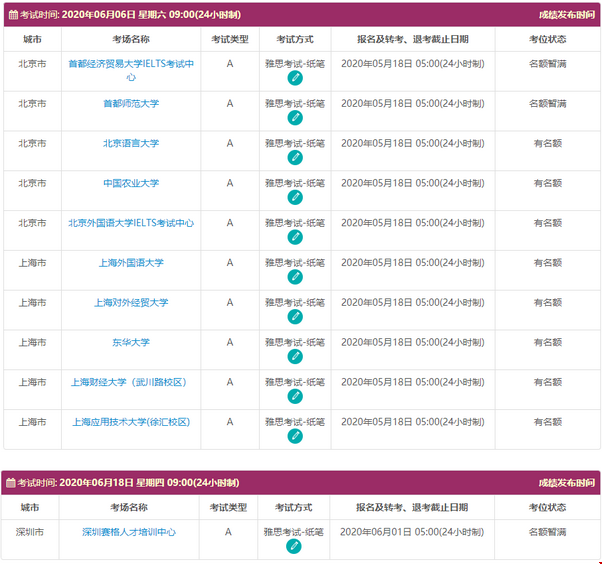Click pencil icon in 首都经济贸易大学 row
Viewport: 602px width, 564px height.
click(295, 78)
